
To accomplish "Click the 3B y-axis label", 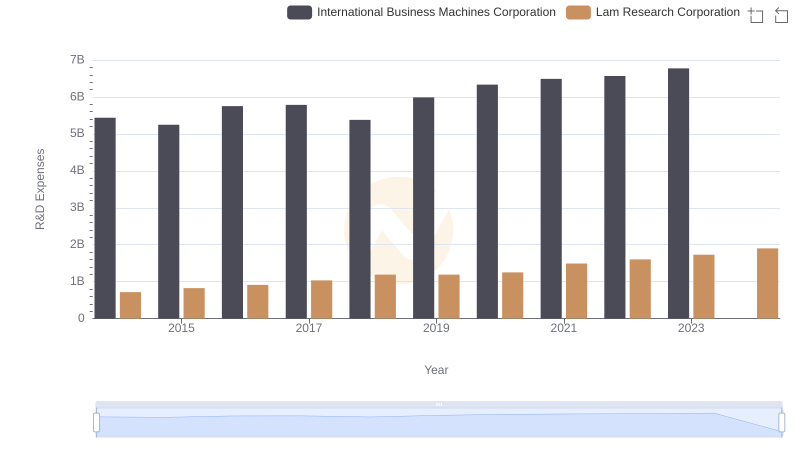I will [x=77, y=208].
